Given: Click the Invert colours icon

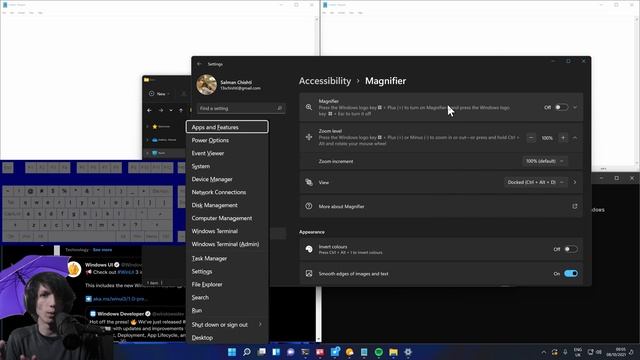Looking at the screenshot, I should pyautogui.click(x=309, y=249).
